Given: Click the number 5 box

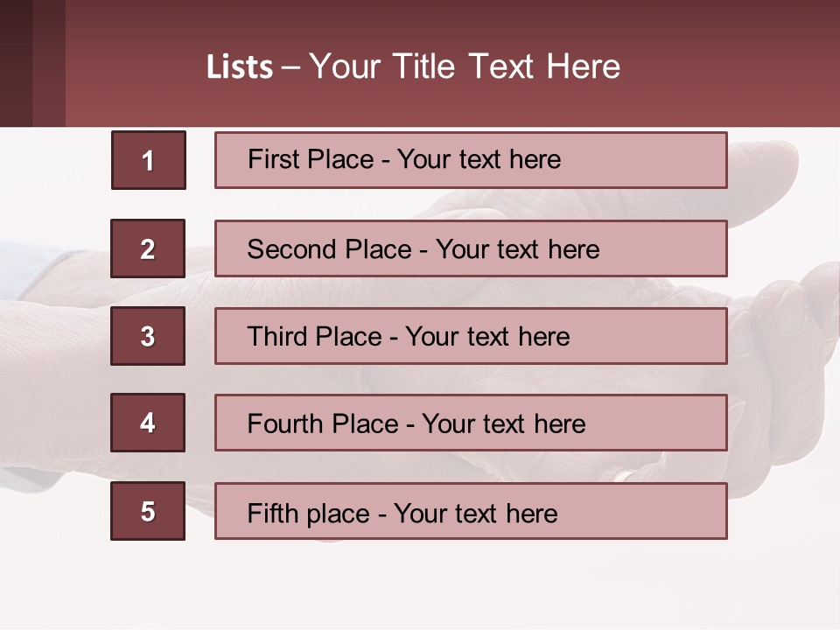Looking at the screenshot, I should [x=148, y=511].
